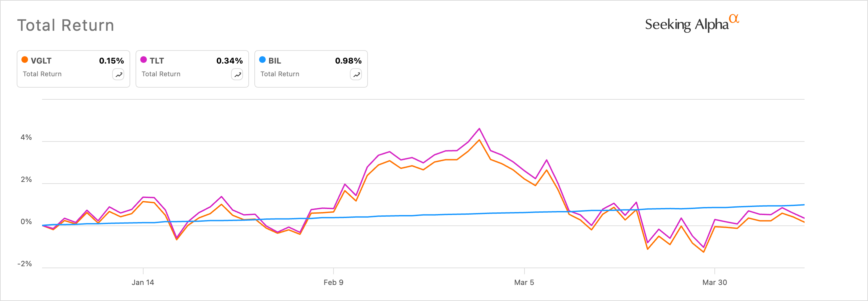Click the 0.34% return value
This screenshot has width=868, height=301.
point(229,61)
